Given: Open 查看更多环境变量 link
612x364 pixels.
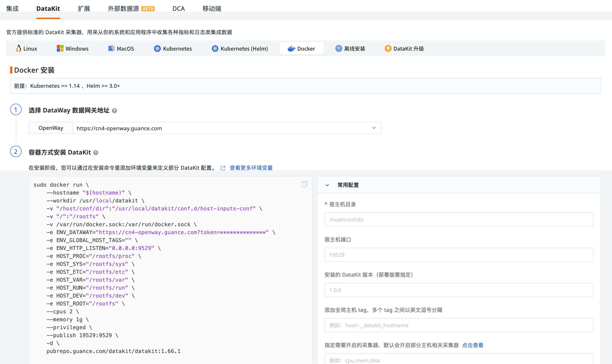Looking at the screenshot, I should (251, 168).
